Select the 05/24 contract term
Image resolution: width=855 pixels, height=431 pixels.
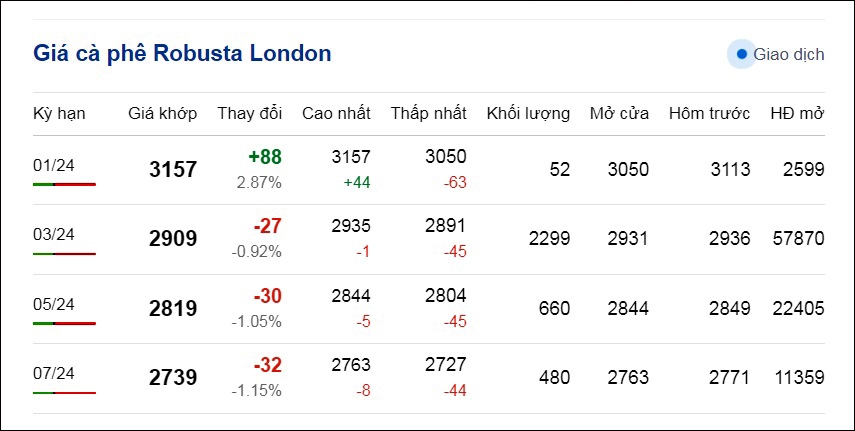(53, 304)
